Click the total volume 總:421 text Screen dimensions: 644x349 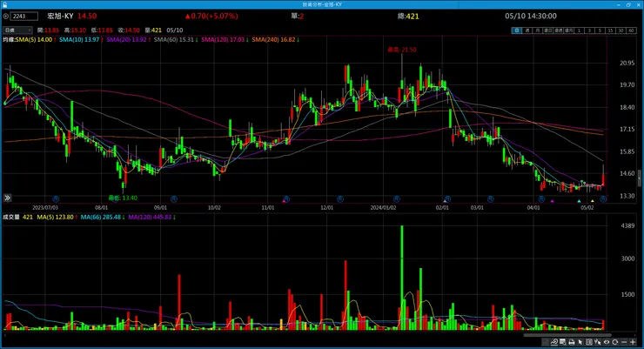coord(408,17)
